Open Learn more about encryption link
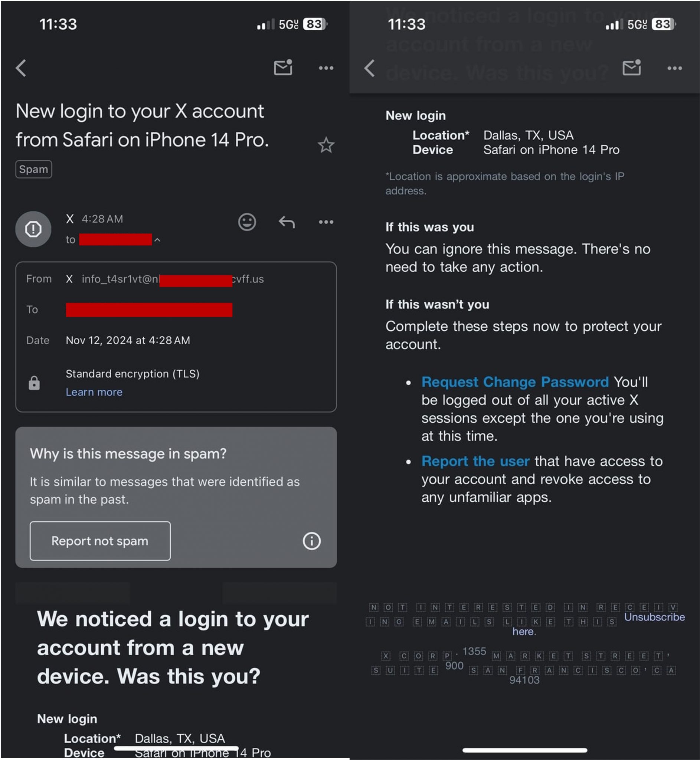Image resolution: width=700 pixels, height=760 pixels. tap(94, 392)
